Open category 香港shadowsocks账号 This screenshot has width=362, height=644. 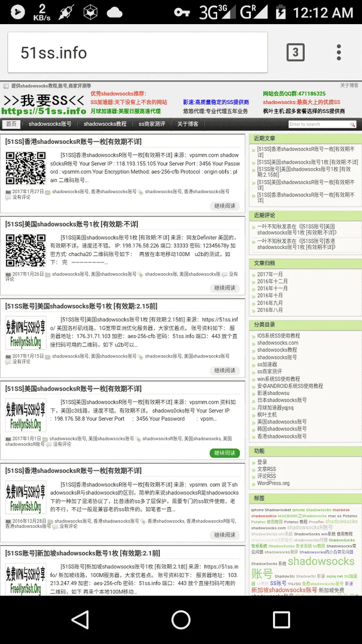282,436
